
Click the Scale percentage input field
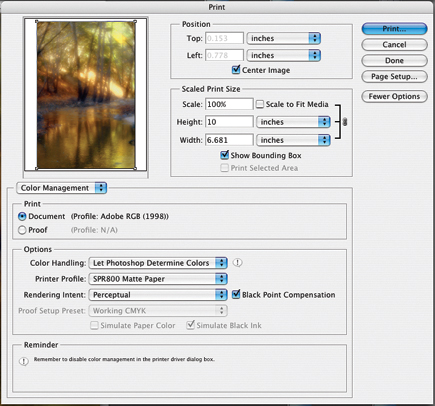click(229, 104)
